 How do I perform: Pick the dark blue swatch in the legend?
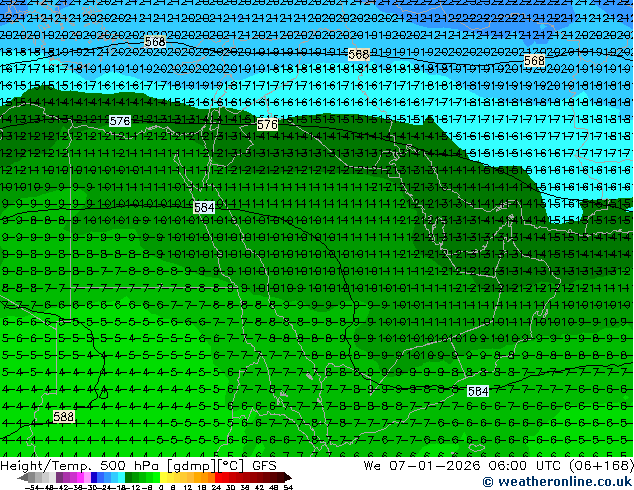tap(94, 477)
